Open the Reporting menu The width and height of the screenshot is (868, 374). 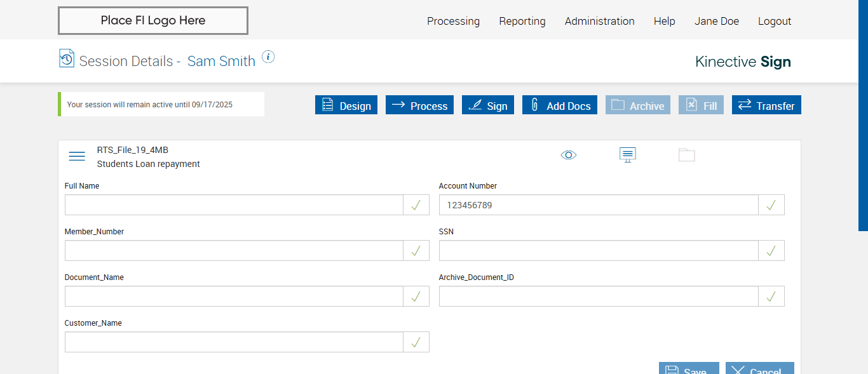522,21
